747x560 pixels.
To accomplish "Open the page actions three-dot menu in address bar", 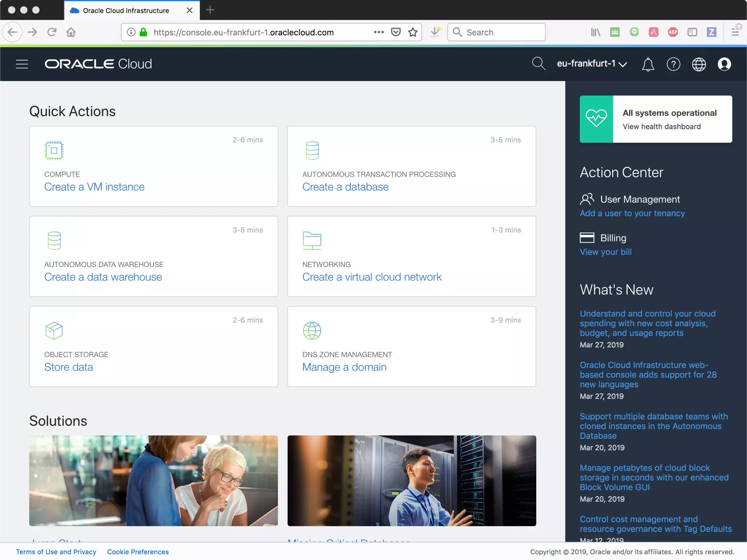I will tap(379, 32).
